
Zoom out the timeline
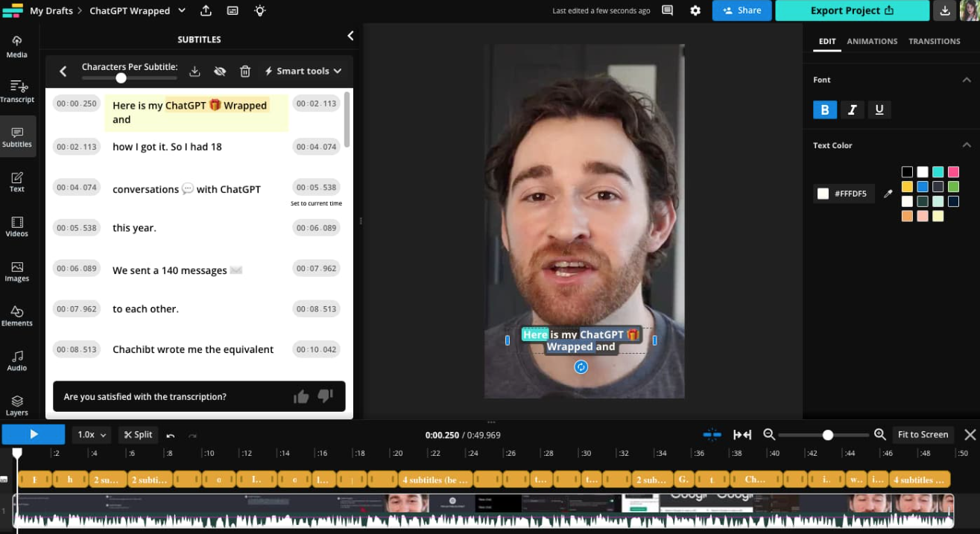(x=769, y=434)
